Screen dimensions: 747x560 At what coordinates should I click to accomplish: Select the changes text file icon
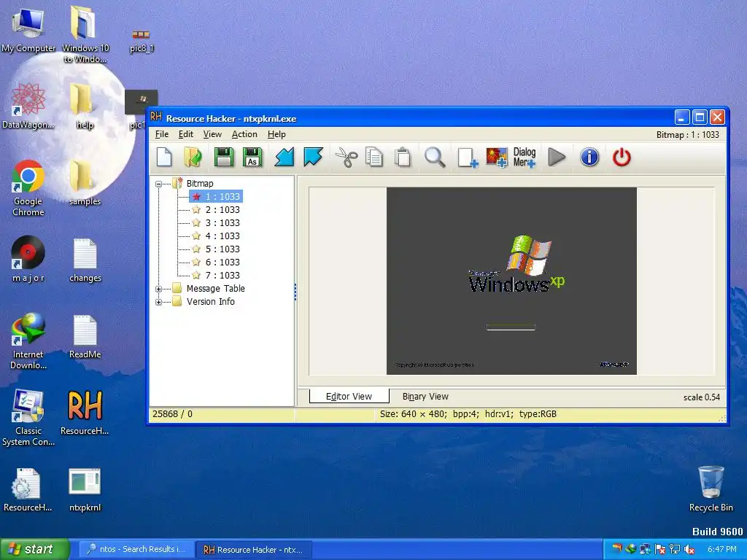point(85,260)
